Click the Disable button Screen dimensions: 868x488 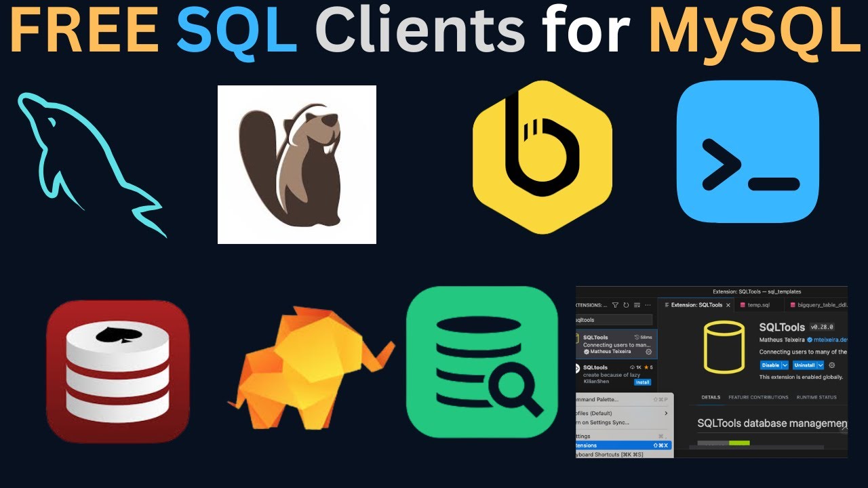pos(770,365)
